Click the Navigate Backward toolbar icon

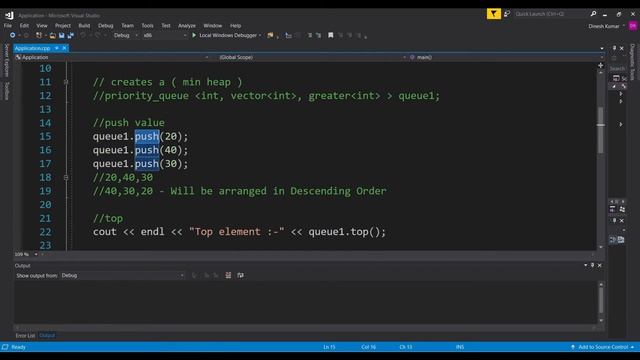tap(13, 36)
